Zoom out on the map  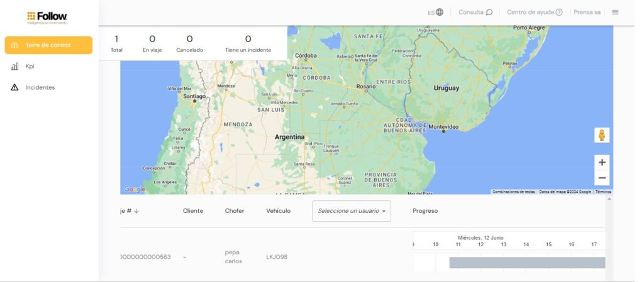(x=602, y=178)
